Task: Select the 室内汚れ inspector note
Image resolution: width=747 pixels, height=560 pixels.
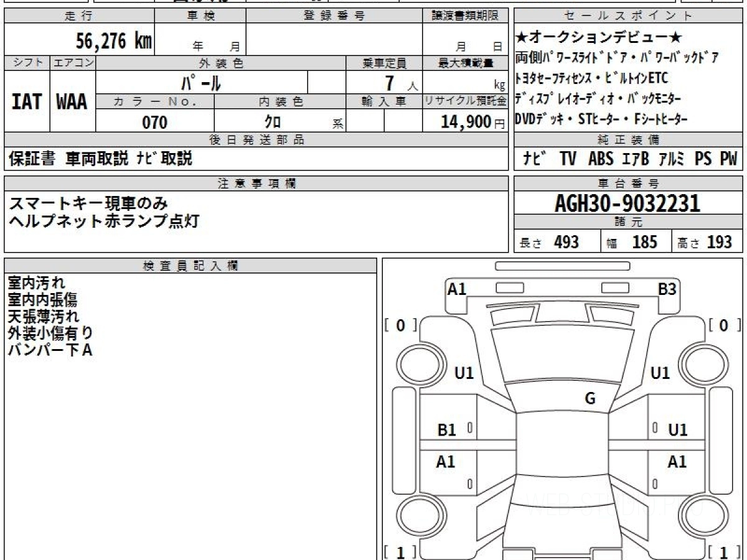Action: [37, 284]
